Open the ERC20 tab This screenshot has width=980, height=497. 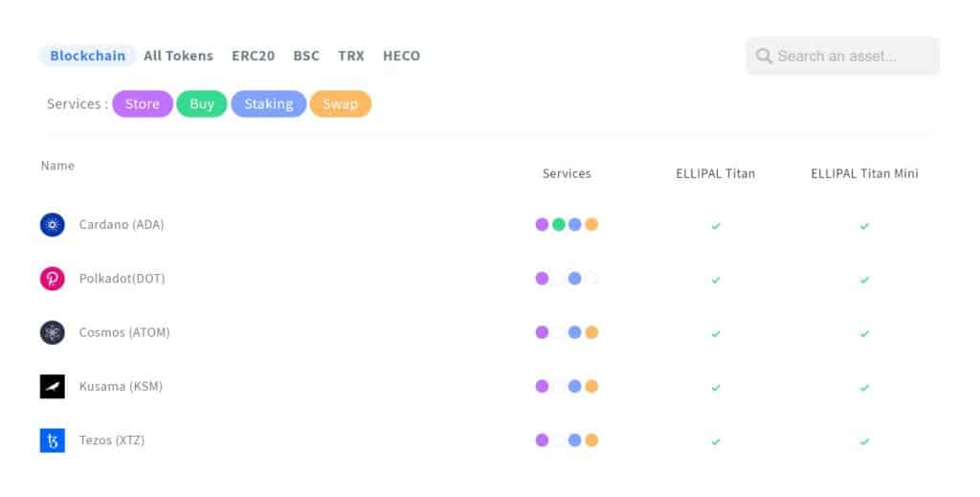[253, 56]
